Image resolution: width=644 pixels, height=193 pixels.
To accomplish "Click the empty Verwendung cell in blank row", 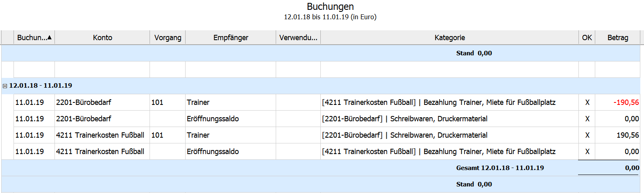I will [298, 70].
